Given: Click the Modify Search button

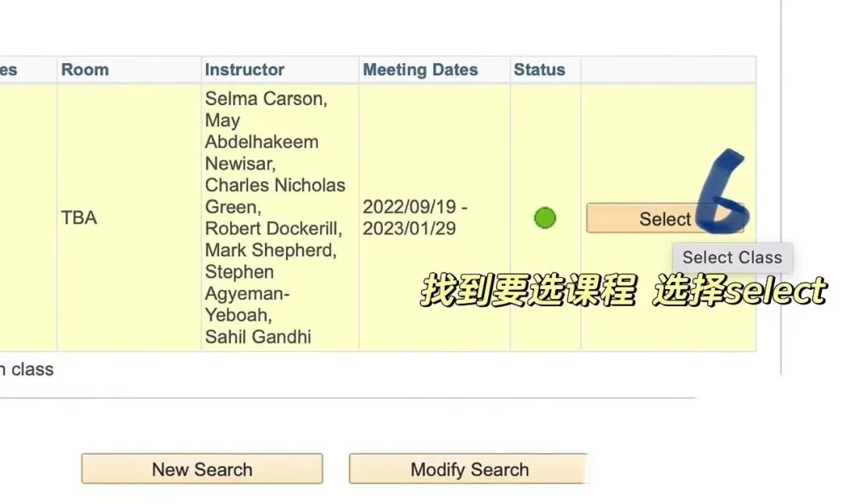Looking at the screenshot, I should click(469, 470).
